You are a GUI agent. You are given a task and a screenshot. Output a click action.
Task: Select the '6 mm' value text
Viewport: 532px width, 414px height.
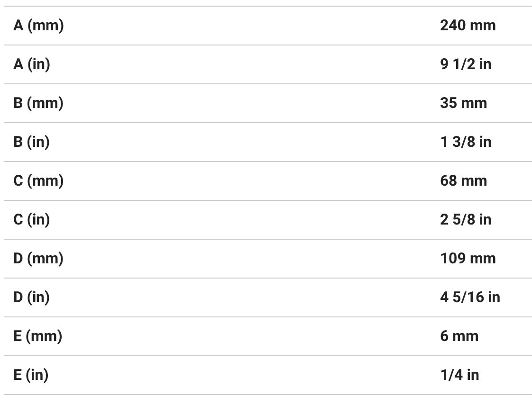(x=459, y=336)
